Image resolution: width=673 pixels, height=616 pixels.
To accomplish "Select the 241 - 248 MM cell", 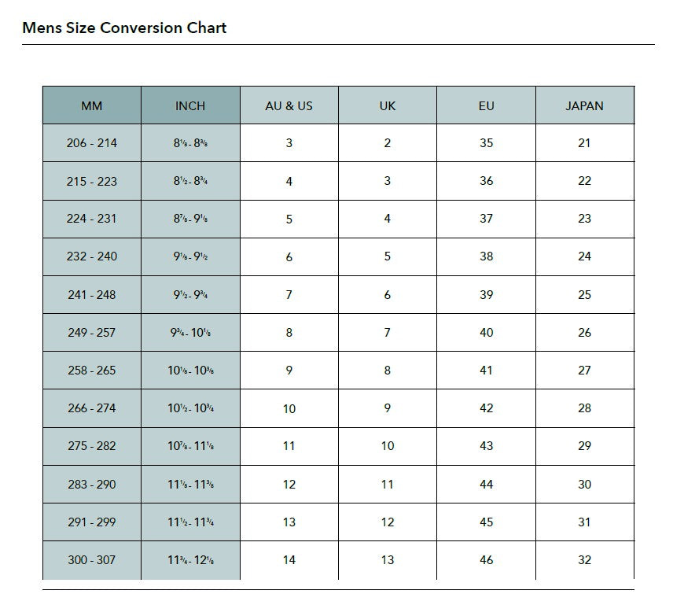I will pos(91,295).
